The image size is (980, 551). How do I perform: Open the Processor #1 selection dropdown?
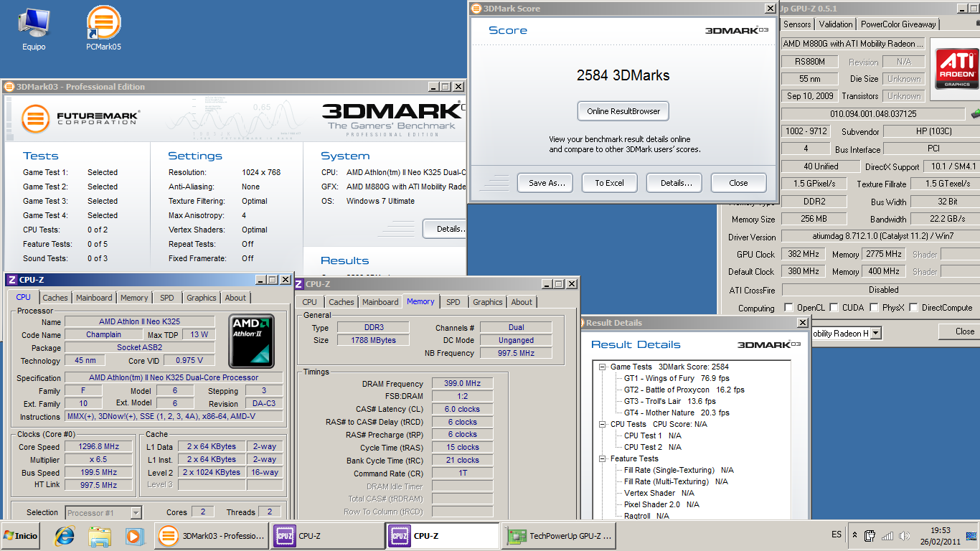click(x=136, y=512)
